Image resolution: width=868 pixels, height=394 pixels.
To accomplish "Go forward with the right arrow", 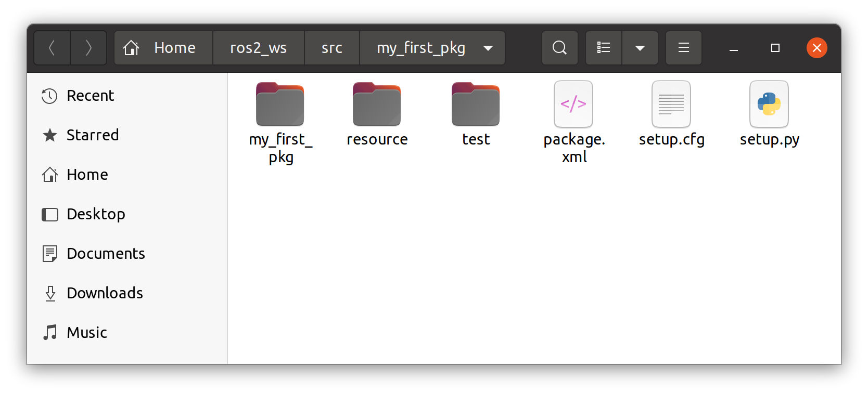I will coord(88,48).
